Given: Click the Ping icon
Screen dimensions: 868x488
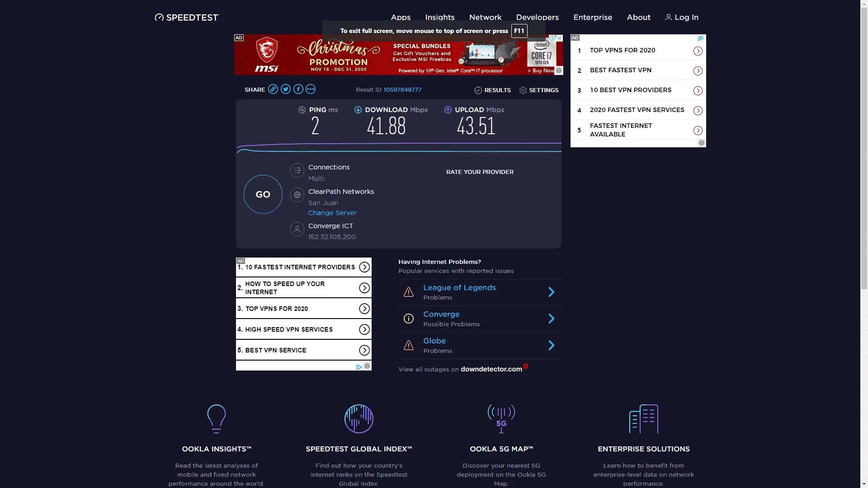Looking at the screenshot, I should [x=302, y=110].
